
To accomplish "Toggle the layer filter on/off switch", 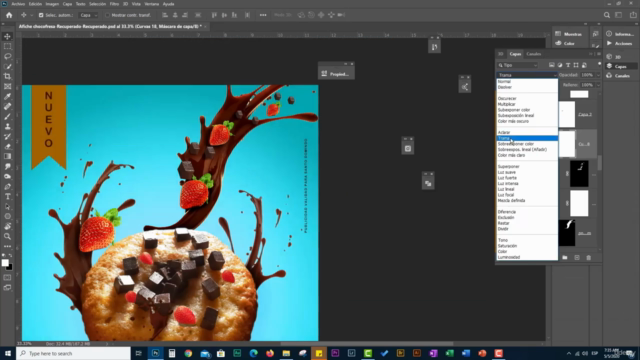I will click(x=599, y=64).
